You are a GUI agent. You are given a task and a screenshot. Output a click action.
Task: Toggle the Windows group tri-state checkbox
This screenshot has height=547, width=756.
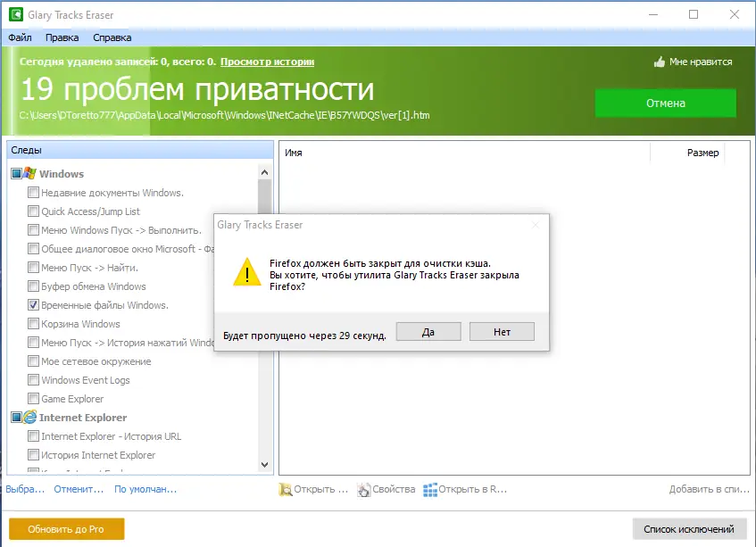[16, 173]
